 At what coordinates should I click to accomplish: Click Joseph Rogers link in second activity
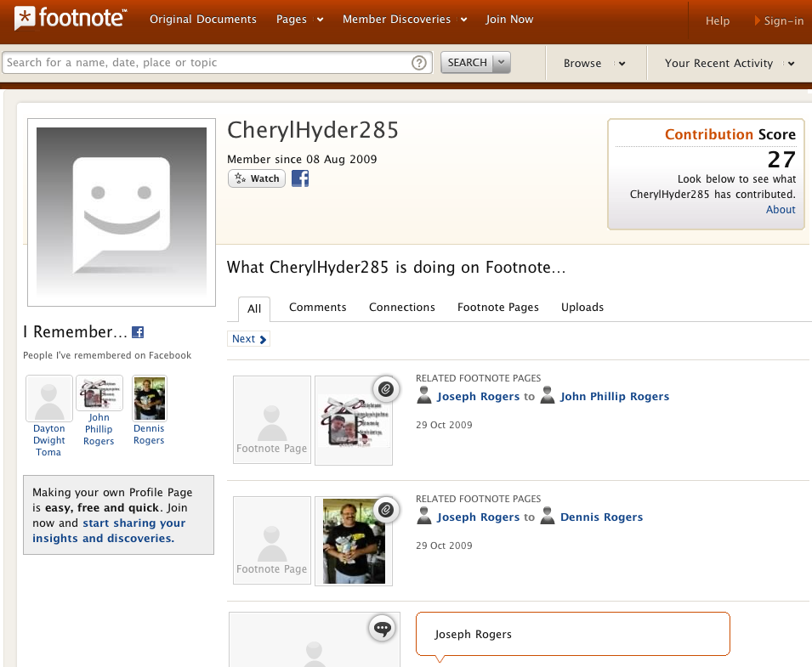[x=478, y=517]
